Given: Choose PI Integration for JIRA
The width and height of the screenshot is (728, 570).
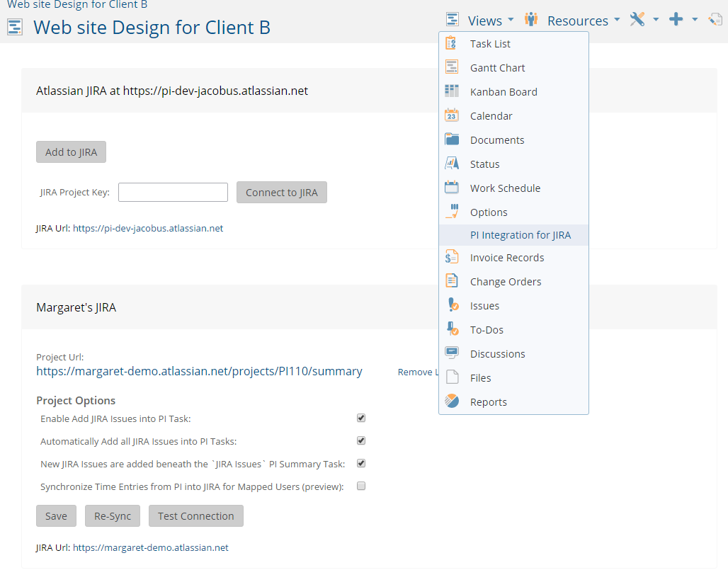Looking at the screenshot, I should click(x=513, y=235).
